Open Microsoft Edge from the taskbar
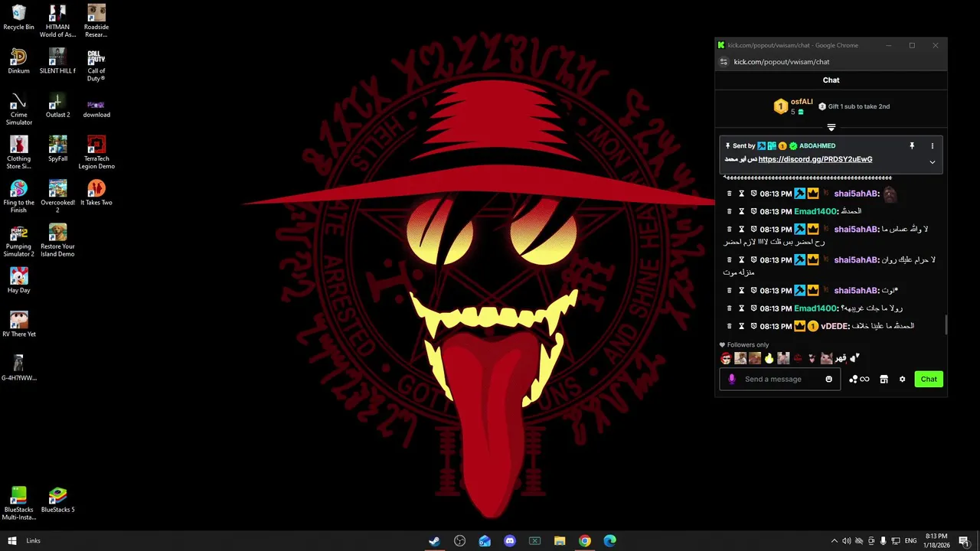The image size is (980, 551). click(x=610, y=541)
